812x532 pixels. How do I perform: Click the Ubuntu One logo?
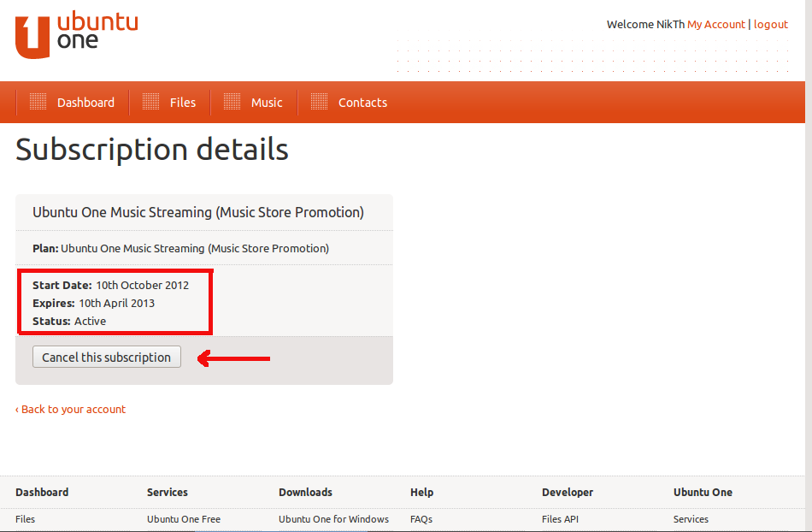76,36
